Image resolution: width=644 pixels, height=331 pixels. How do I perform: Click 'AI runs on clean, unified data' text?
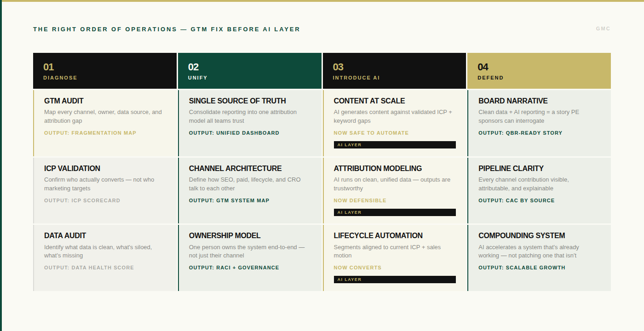pyautogui.click(x=392, y=184)
